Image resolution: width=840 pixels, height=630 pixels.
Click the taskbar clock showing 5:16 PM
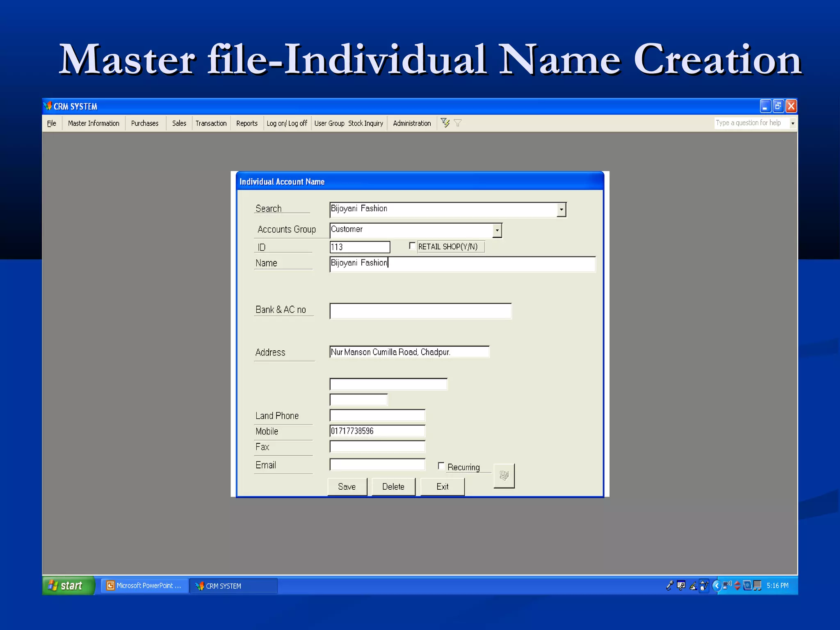(x=777, y=585)
